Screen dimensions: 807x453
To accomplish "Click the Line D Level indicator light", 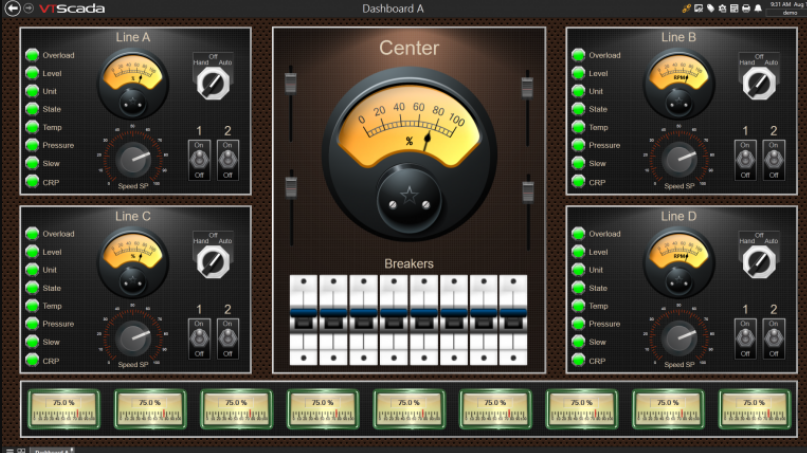I will 578,252.
